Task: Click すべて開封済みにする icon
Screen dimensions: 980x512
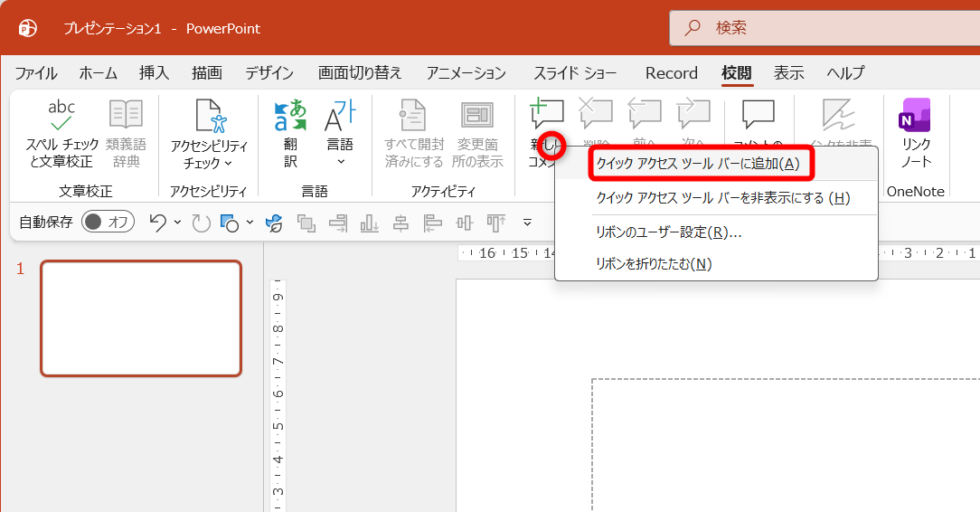Action: click(412, 116)
